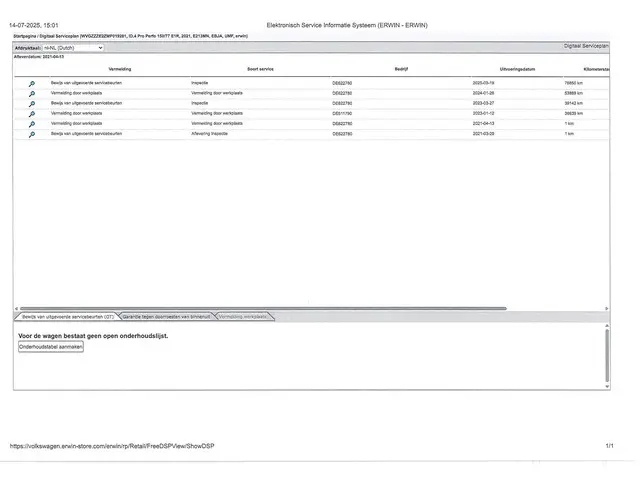Click Inspectie in the 2025-03-19 row
The image size is (640, 480).
click(200, 83)
